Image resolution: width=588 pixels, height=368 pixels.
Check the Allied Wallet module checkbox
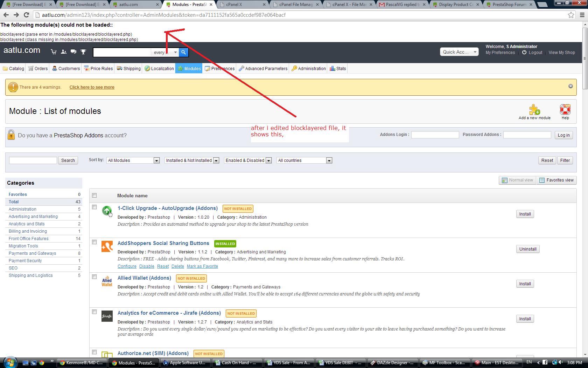click(94, 277)
